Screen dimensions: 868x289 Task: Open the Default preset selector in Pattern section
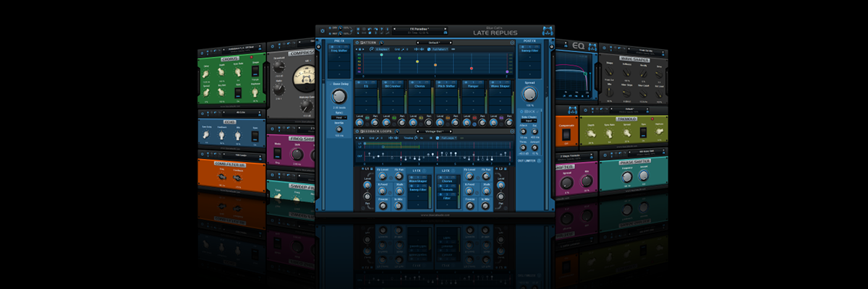click(x=434, y=43)
